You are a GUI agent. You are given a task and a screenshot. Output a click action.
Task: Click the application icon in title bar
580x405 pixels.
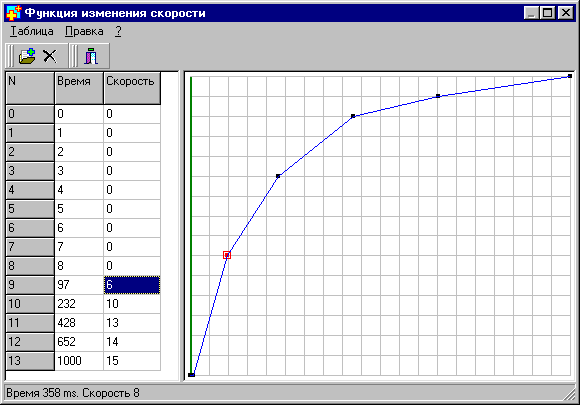click(x=13, y=13)
